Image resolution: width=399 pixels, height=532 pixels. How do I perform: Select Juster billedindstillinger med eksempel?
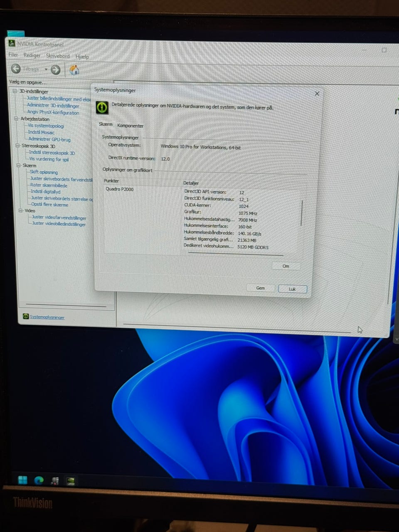(59, 99)
